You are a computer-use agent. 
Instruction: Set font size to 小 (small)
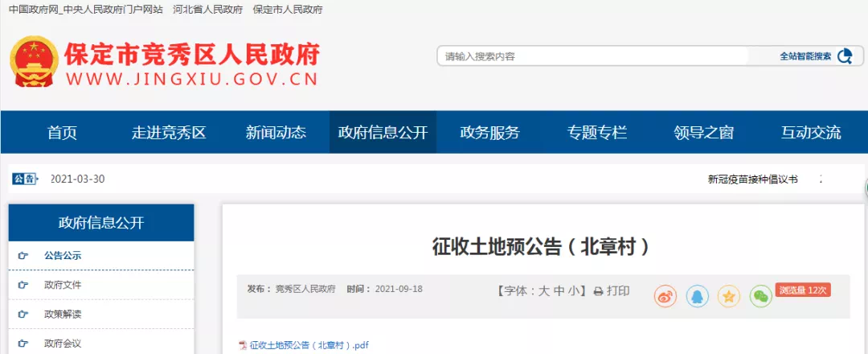(575, 291)
